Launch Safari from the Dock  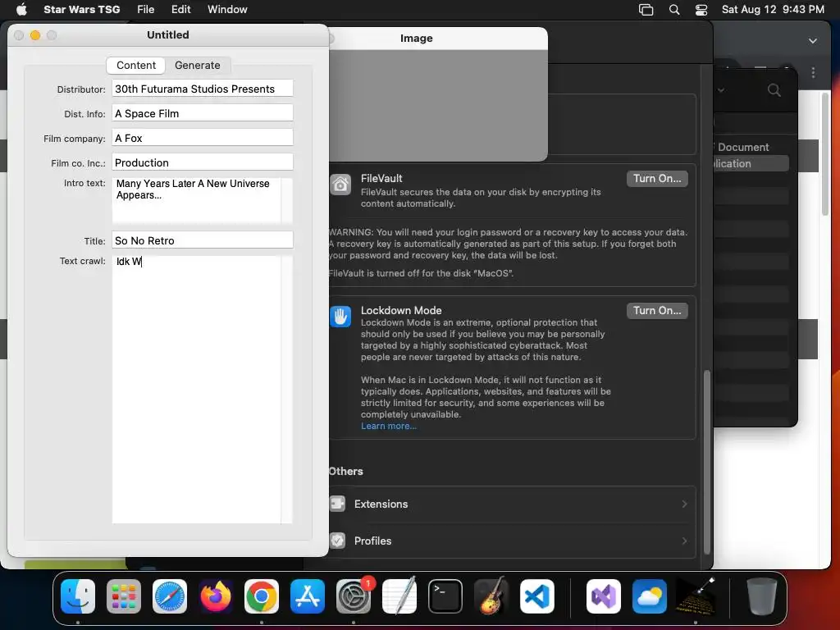pos(170,596)
